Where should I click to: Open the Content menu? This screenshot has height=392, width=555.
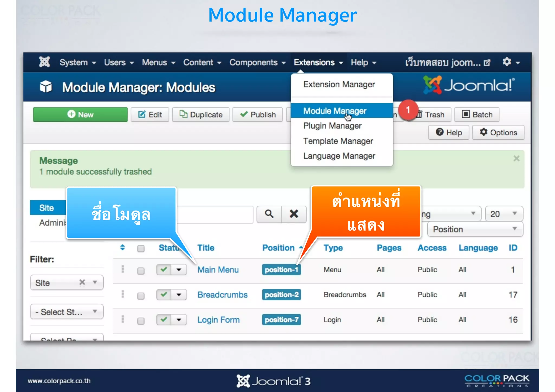[x=202, y=62]
